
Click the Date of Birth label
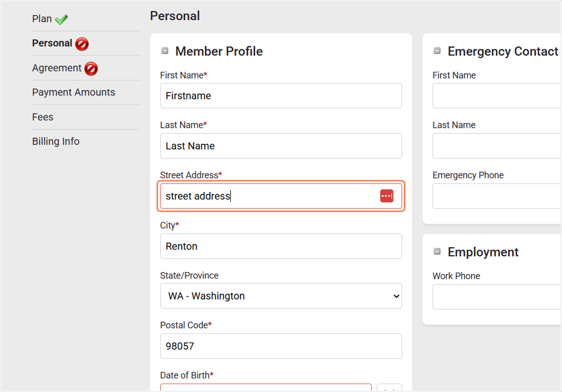187,375
